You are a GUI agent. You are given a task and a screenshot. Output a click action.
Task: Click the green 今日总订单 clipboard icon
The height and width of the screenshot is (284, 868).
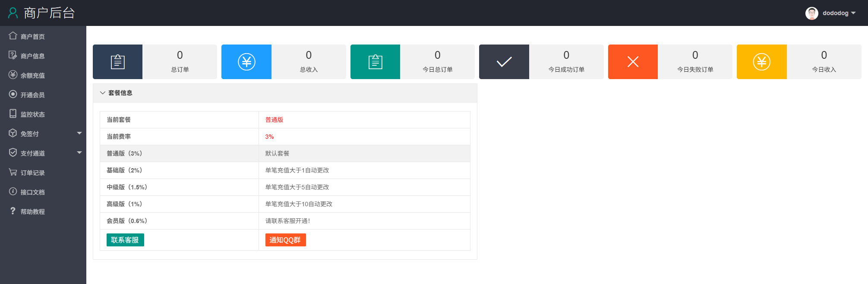pyautogui.click(x=375, y=62)
